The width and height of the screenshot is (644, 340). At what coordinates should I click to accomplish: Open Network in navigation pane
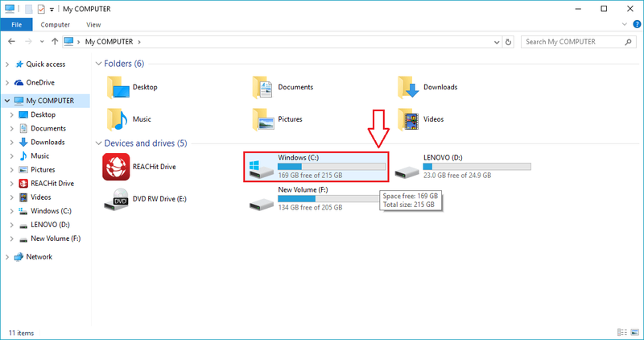tap(39, 257)
